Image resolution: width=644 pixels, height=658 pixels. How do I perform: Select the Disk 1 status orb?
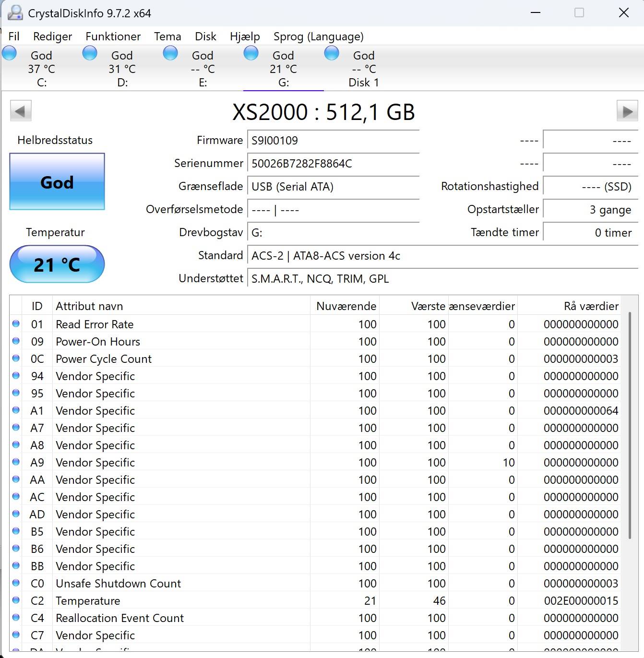pos(332,53)
